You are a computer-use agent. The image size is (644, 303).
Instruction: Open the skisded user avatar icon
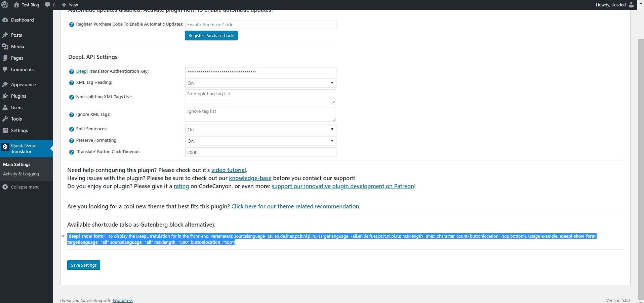(x=631, y=5)
